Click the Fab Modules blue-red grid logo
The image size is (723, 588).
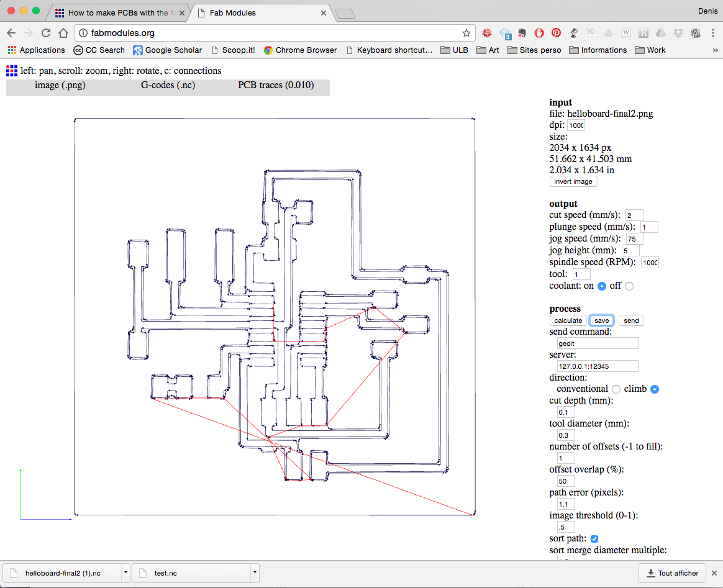(12, 71)
